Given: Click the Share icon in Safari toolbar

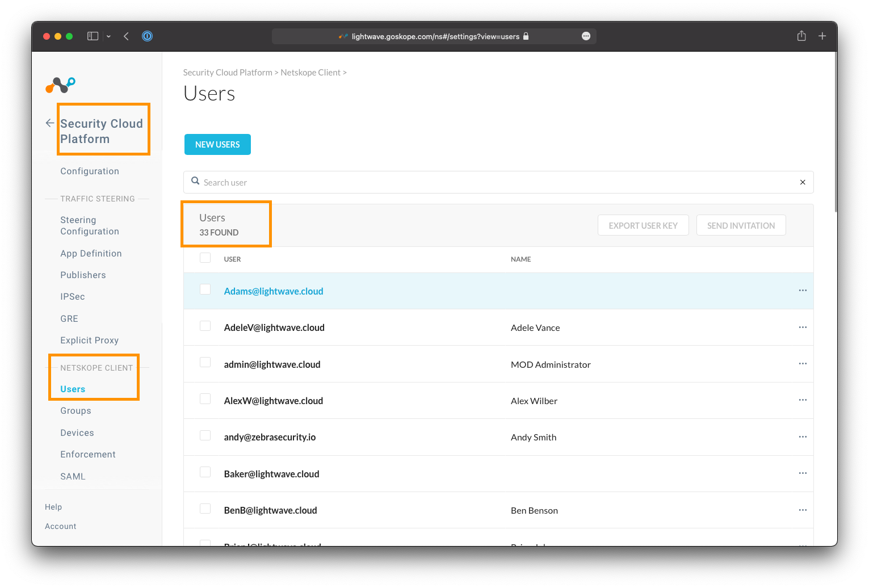Looking at the screenshot, I should (x=801, y=36).
